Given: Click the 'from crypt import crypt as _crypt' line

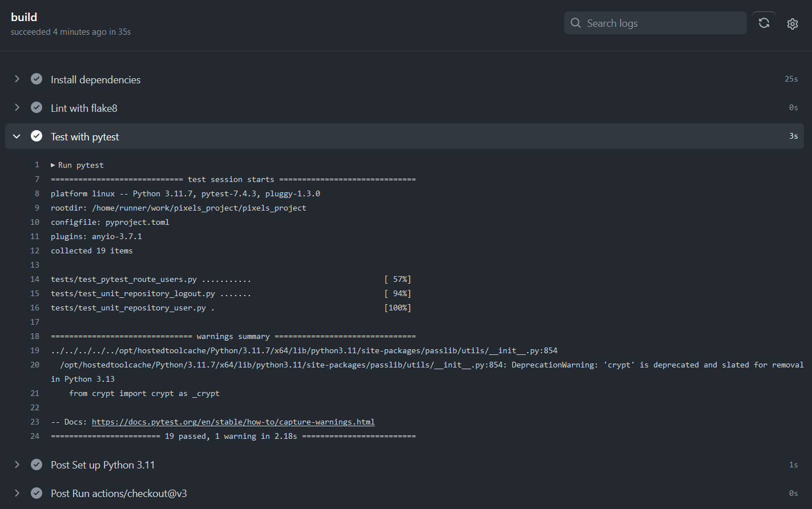Looking at the screenshot, I should point(144,393).
